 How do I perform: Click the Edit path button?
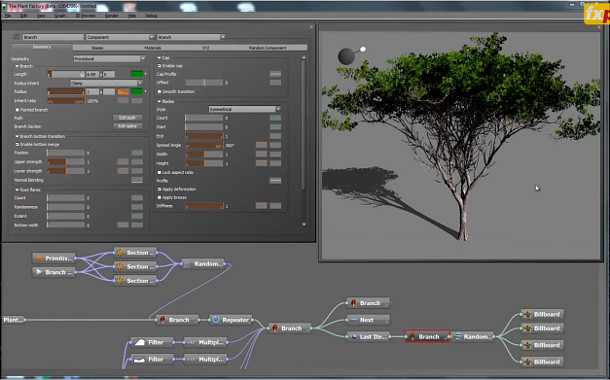point(128,117)
